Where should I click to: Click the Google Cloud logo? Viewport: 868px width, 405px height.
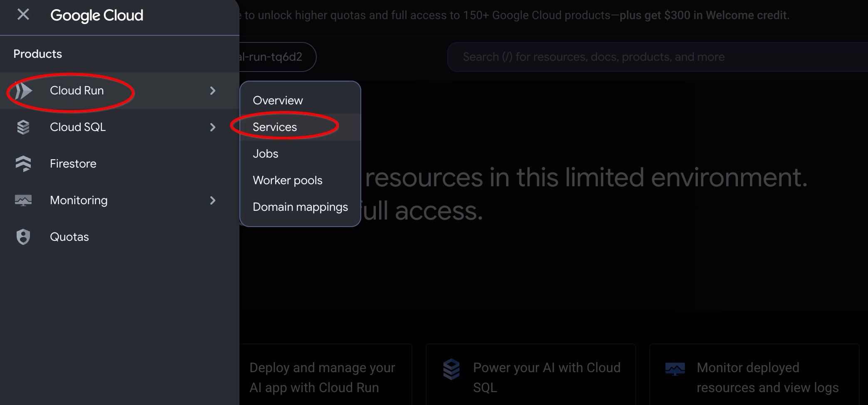tap(97, 15)
